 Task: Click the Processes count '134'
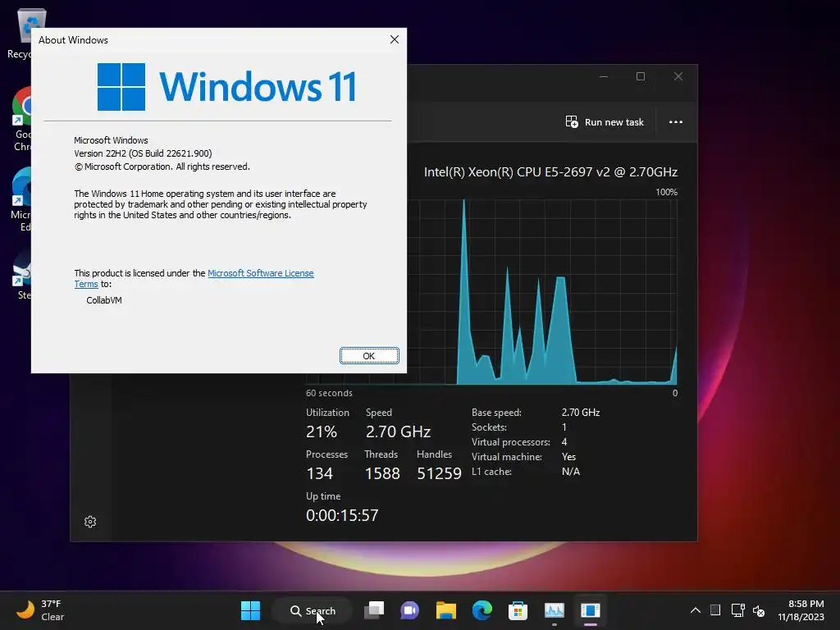319,473
